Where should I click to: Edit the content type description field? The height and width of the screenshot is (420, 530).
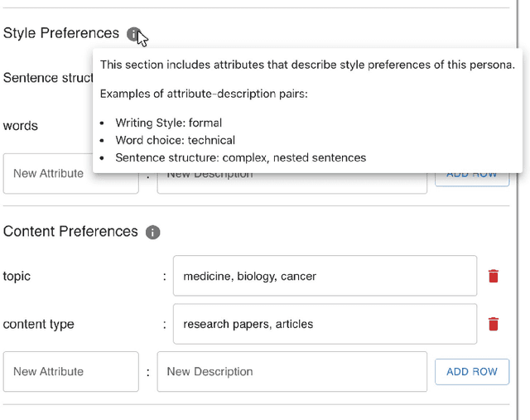[x=325, y=324]
